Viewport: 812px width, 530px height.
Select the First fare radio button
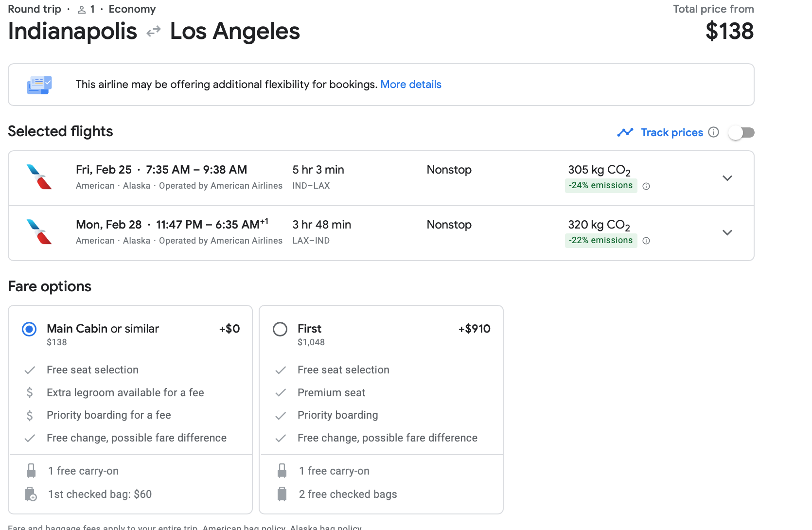(x=280, y=329)
